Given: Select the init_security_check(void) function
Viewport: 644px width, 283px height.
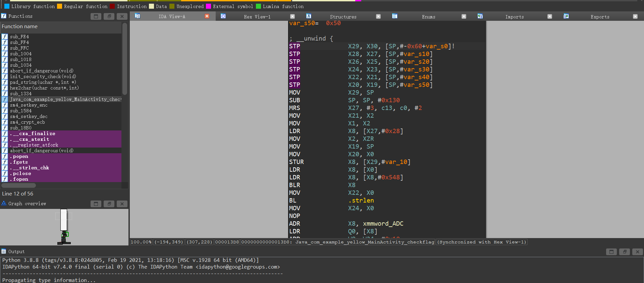Looking at the screenshot, I should 43,77.
